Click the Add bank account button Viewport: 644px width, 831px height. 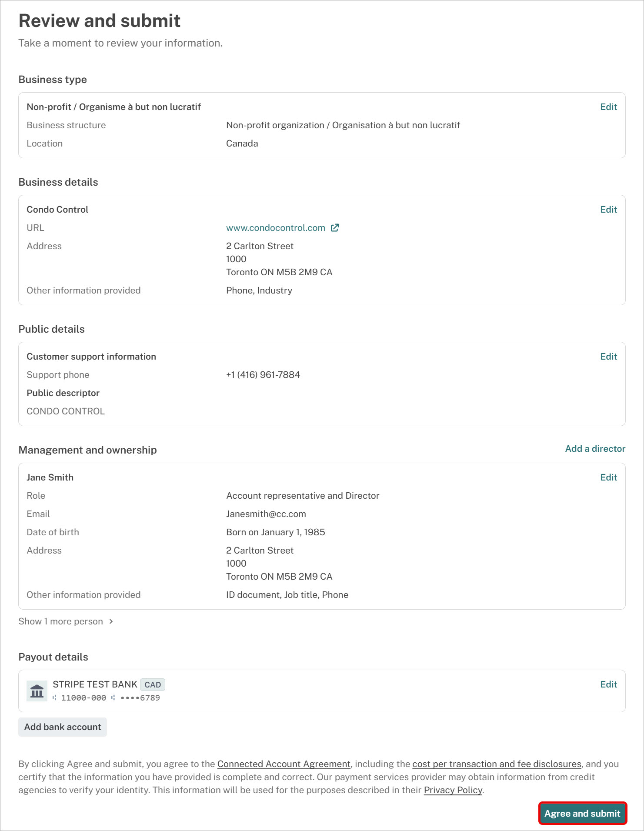click(63, 727)
